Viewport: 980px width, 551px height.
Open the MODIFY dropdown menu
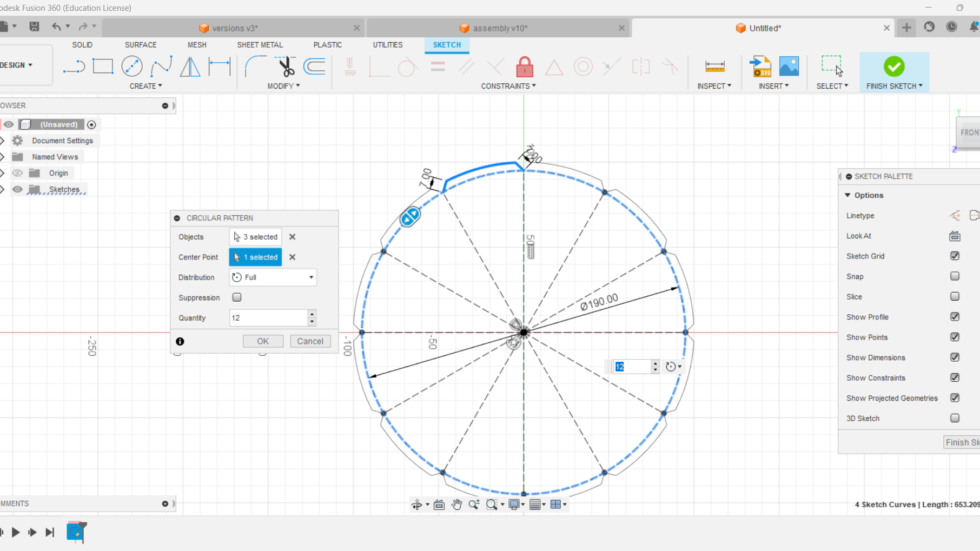[x=283, y=86]
